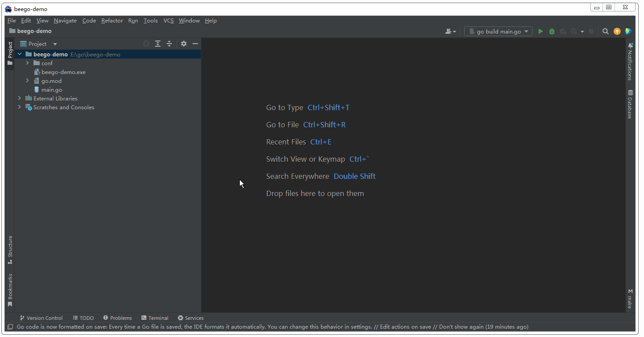Run the go build main.go configuration
Screen dimensions: 644x337
tap(540, 31)
